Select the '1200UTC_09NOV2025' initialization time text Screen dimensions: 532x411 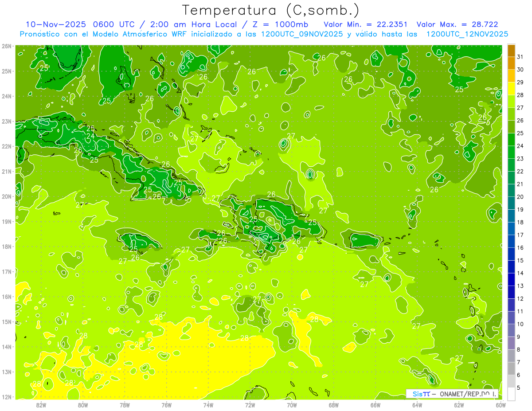pyautogui.click(x=302, y=34)
